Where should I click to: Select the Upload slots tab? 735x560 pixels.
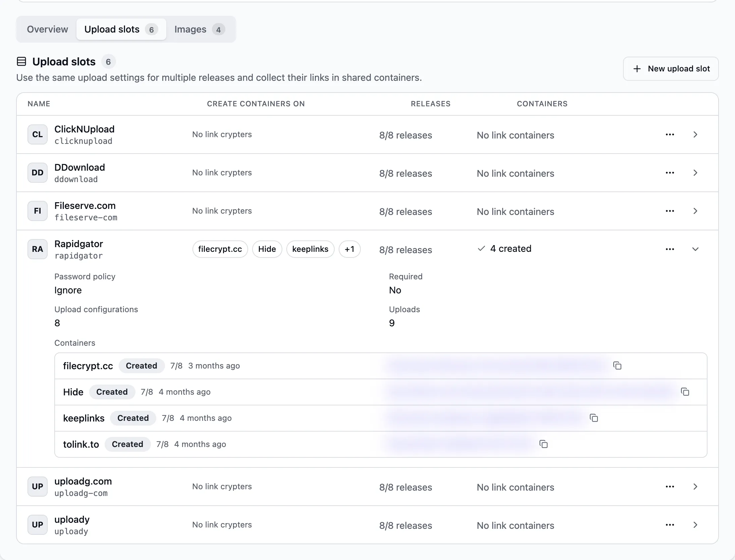tap(121, 29)
